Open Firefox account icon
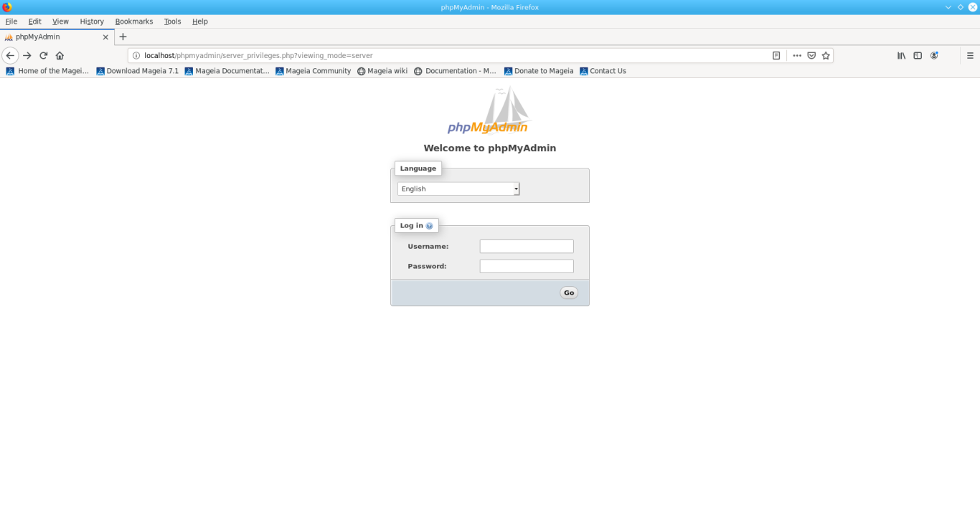The height and width of the screenshot is (532, 980). point(934,55)
